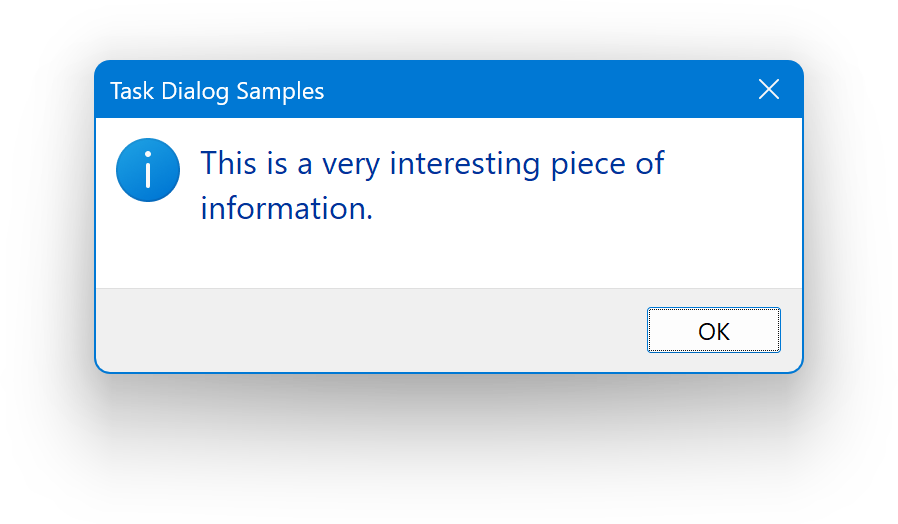Click the word "interesting" in the message
Image resolution: width=898 pixels, height=524 pixels.
click(465, 165)
